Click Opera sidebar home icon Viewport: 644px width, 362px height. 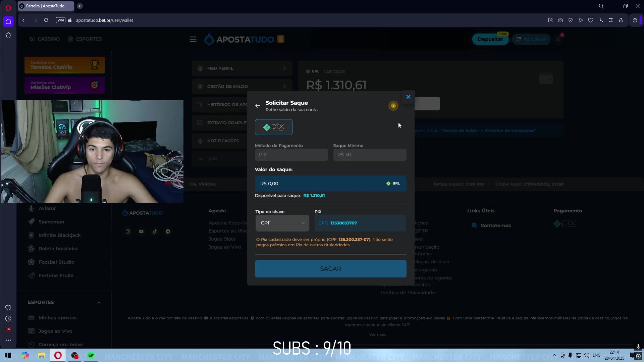pos(8,21)
